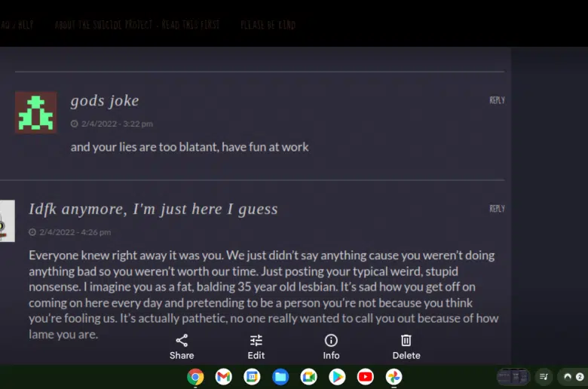Select the desk preview thumbnail on shelf
588x389 pixels.
[513, 377]
